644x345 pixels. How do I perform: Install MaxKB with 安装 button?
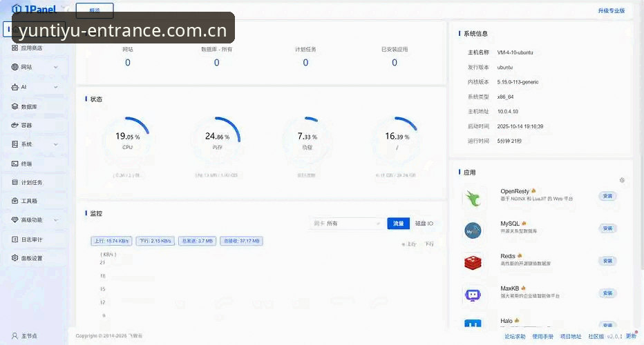[607, 293]
